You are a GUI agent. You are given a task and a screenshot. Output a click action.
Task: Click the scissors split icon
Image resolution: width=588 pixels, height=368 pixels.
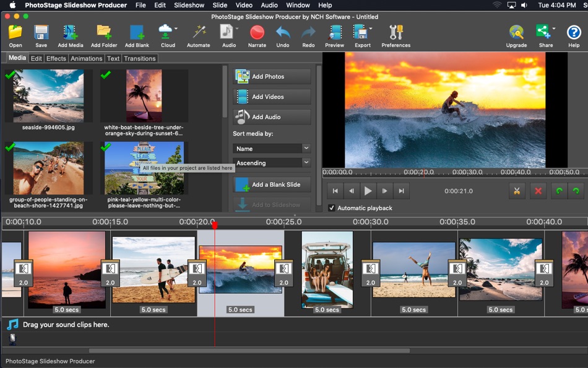pyautogui.click(x=517, y=191)
